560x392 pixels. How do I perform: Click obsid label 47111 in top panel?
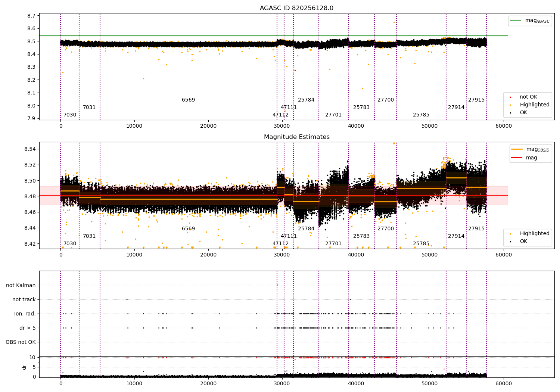(x=289, y=108)
